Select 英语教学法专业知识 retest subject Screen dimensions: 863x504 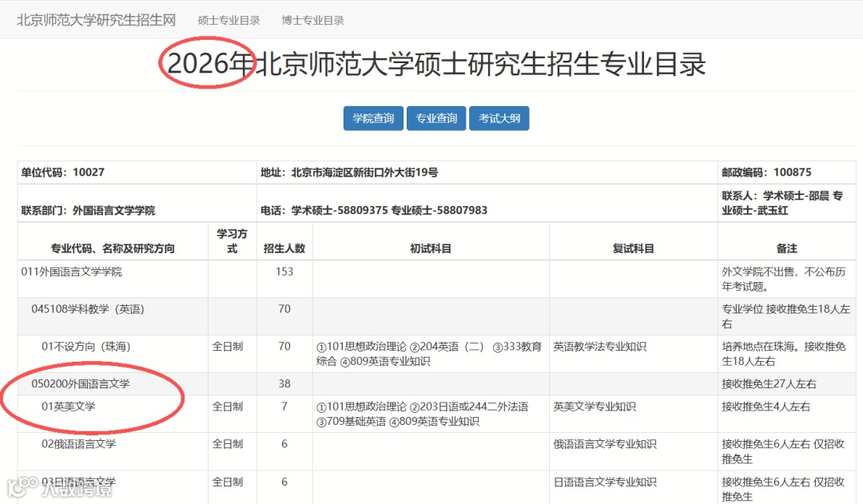pyautogui.click(x=599, y=347)
